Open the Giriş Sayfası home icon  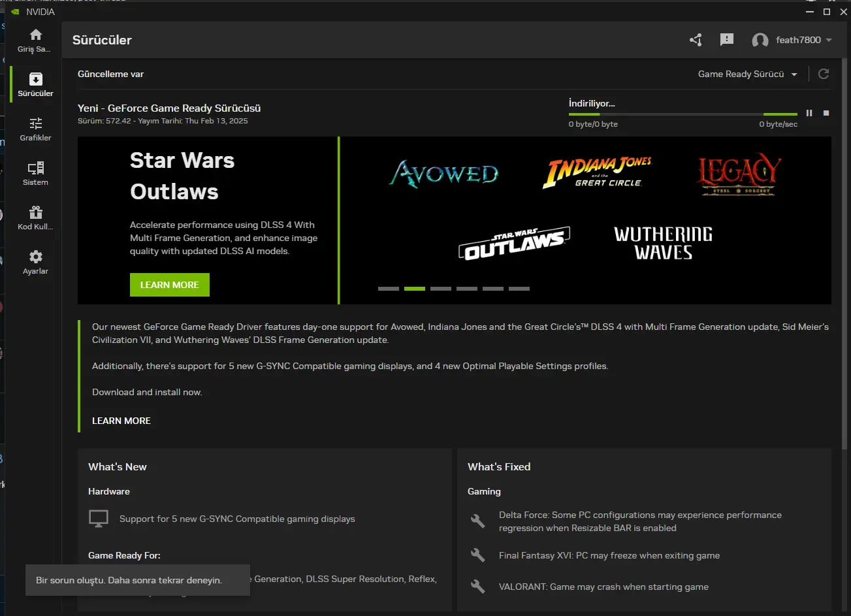[36, 35]
